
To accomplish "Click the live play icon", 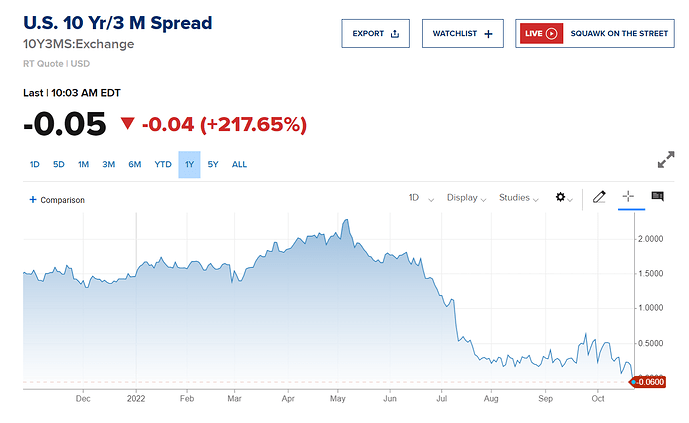I will pyautogui.click(x=551, y=34).
